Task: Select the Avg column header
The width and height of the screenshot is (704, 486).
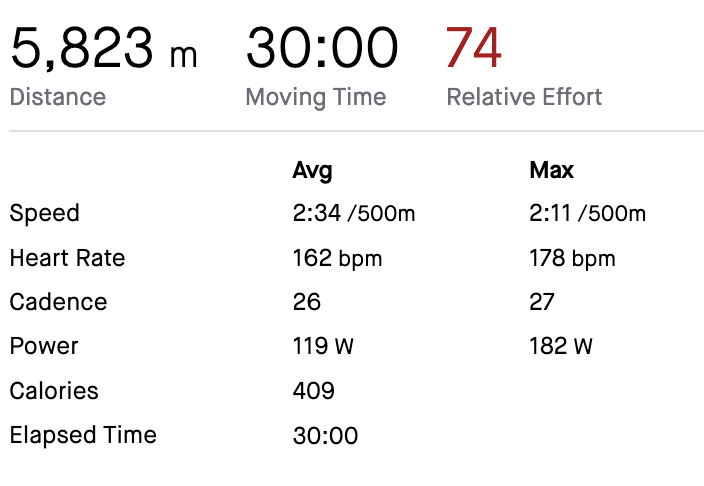Action: (x=312, y=171)
